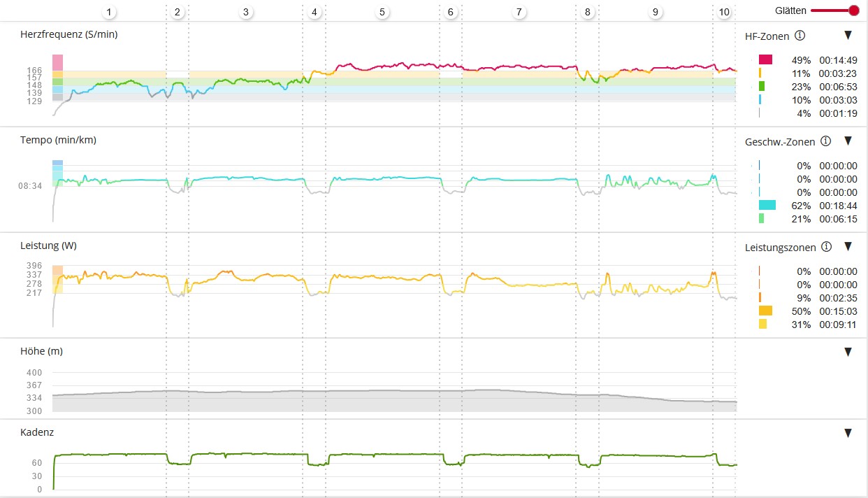Click the green 23% heart rate zone swatch
This screenshot has width=868, height=498.
click(x=762, y=87)
